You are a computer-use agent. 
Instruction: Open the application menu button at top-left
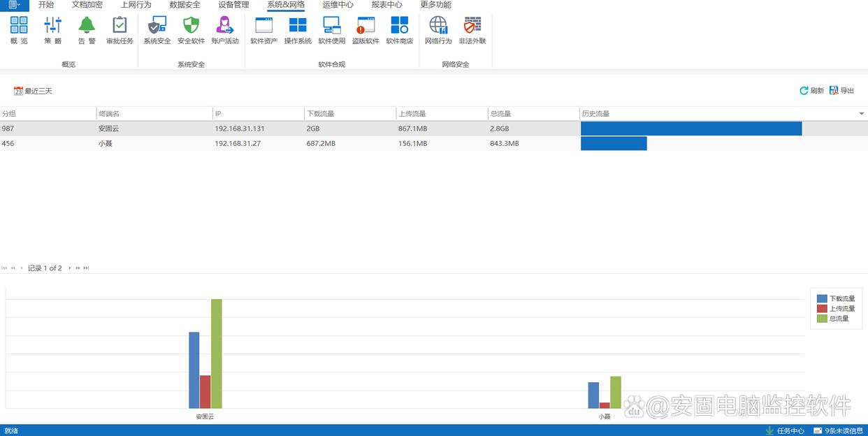tap(14, 5)
